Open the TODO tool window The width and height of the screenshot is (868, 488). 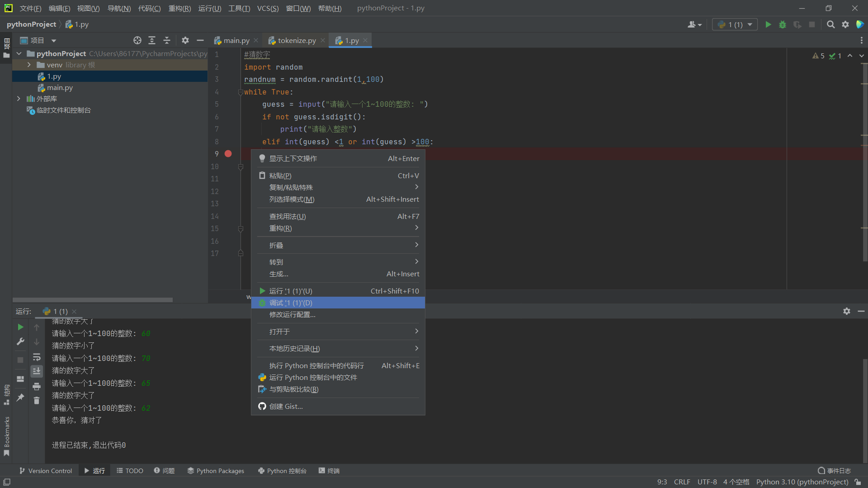point(130,471)
